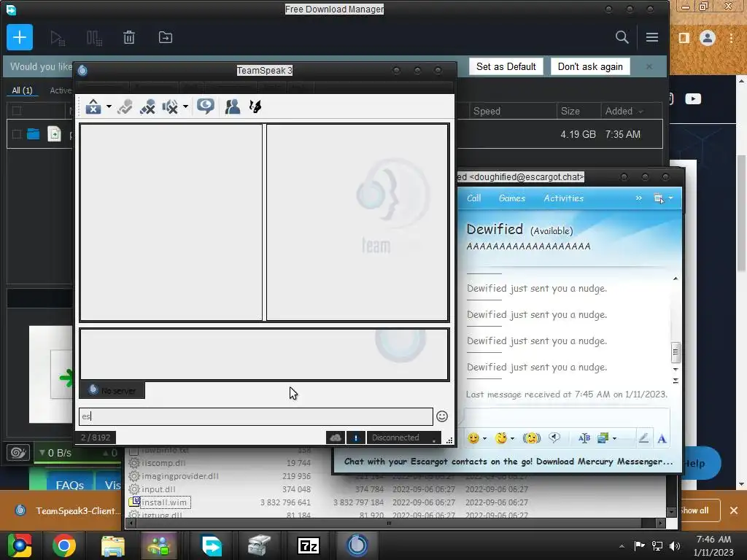
Task: Click the wolf-head icon in TeamSpeak toolbar
Action: tap(255, 106)
